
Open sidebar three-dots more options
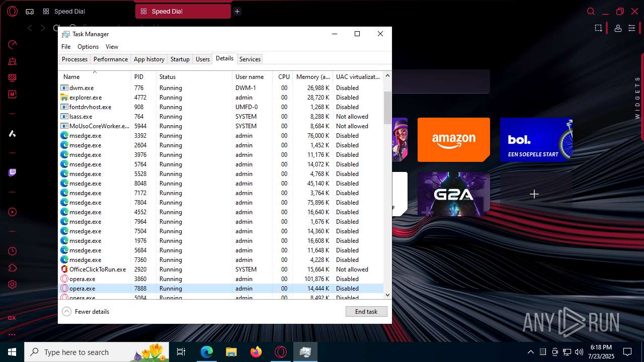[12, 334]
